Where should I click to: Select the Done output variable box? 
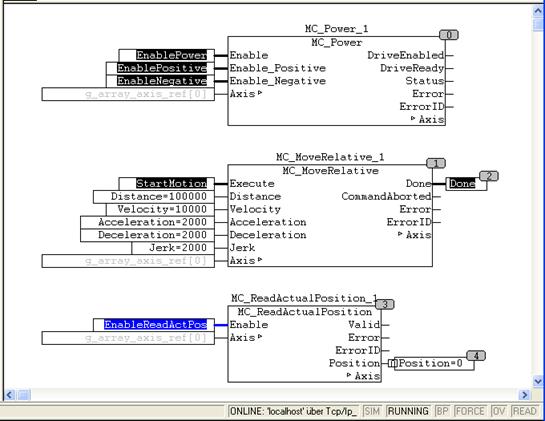[466, 184]
